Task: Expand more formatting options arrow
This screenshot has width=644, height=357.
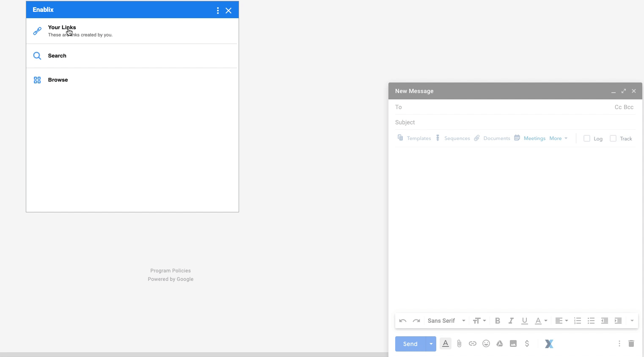Action: [x=632, y=321]
